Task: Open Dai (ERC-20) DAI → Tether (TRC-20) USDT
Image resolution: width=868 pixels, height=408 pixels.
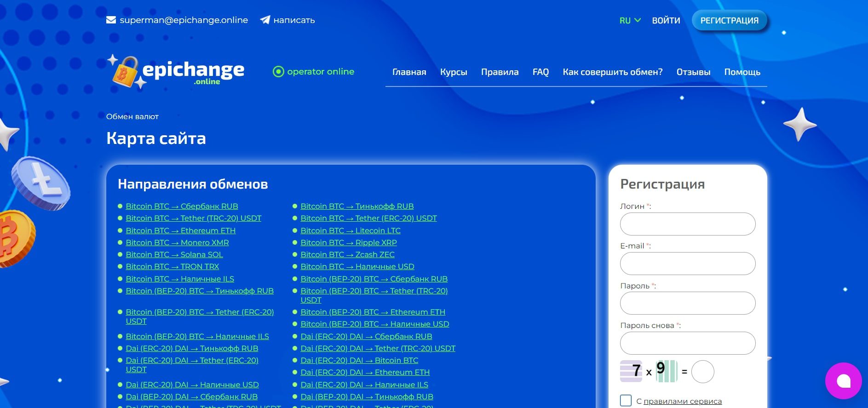Action: [x=378, y=348]
